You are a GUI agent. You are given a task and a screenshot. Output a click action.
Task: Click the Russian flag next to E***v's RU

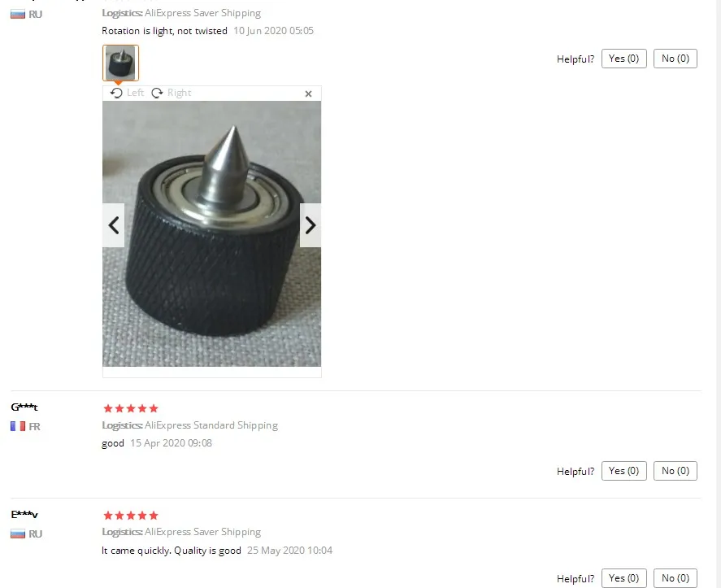(x=18, y=534)
